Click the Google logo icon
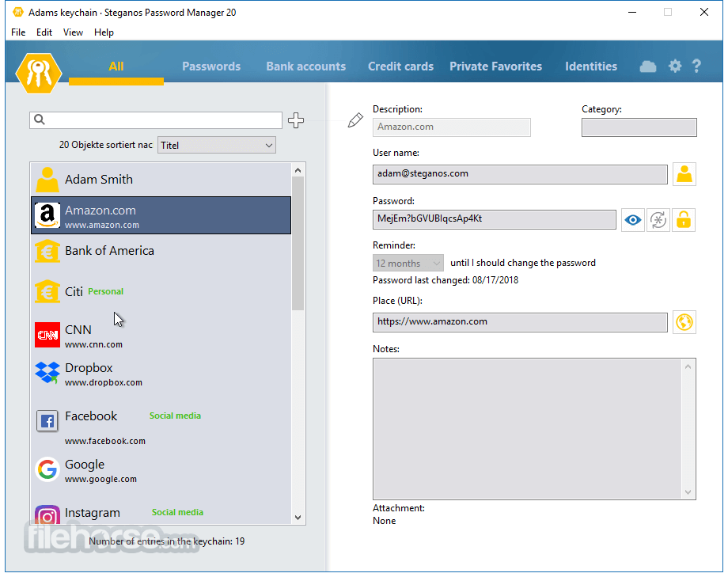 coord(47,469)
